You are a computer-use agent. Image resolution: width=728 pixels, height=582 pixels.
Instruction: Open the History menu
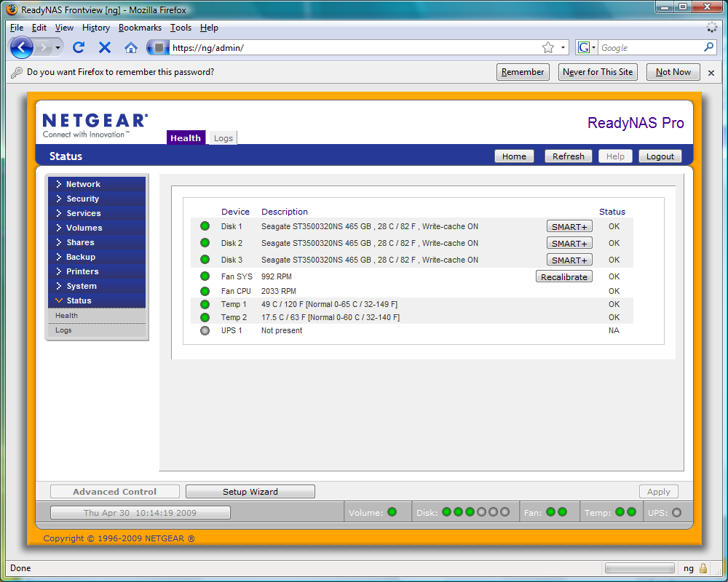pyautogui.click(x=96, y=28)
